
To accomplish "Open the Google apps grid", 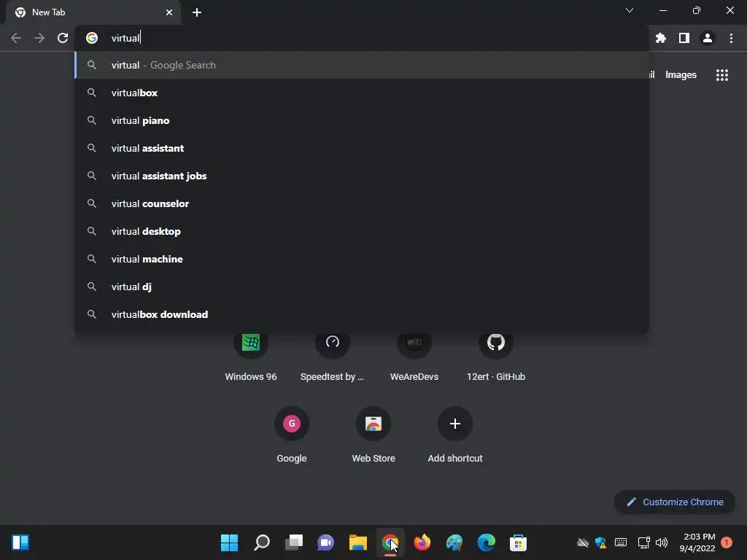I will [721, 75].
